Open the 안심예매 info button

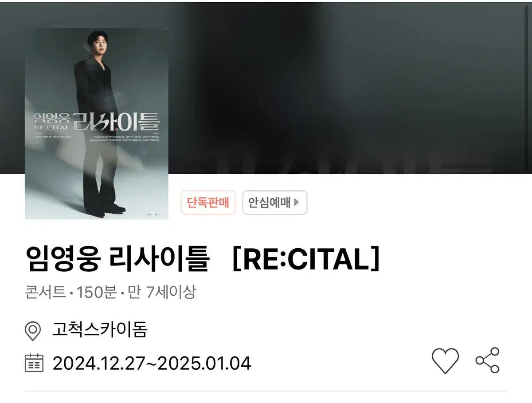274,203
